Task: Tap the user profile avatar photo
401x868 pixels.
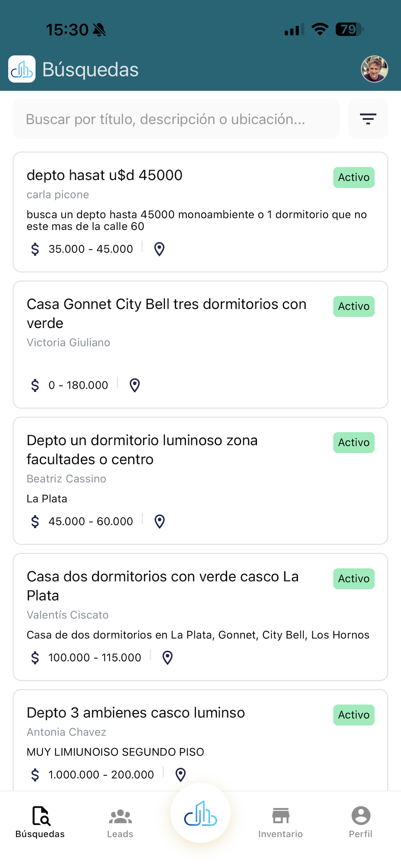Action: pos(375,69)
